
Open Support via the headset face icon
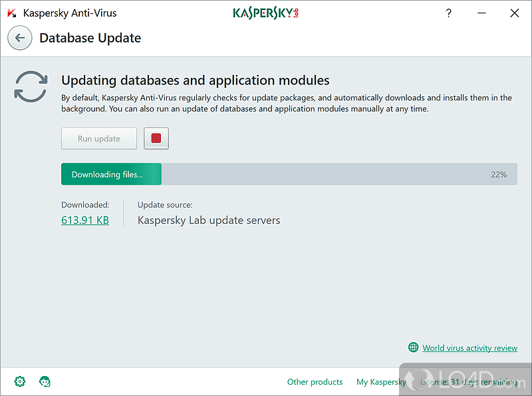coord(45,381)
